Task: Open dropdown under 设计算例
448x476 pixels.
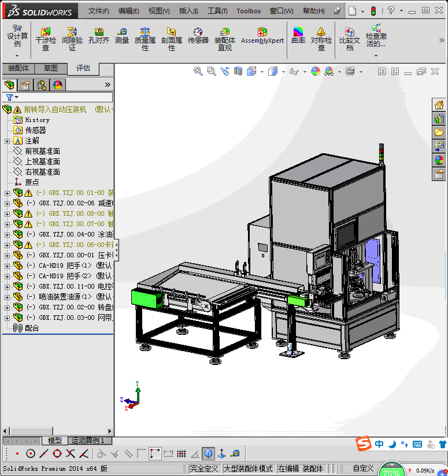Action: pyautogui.click(x=17, y=56)
